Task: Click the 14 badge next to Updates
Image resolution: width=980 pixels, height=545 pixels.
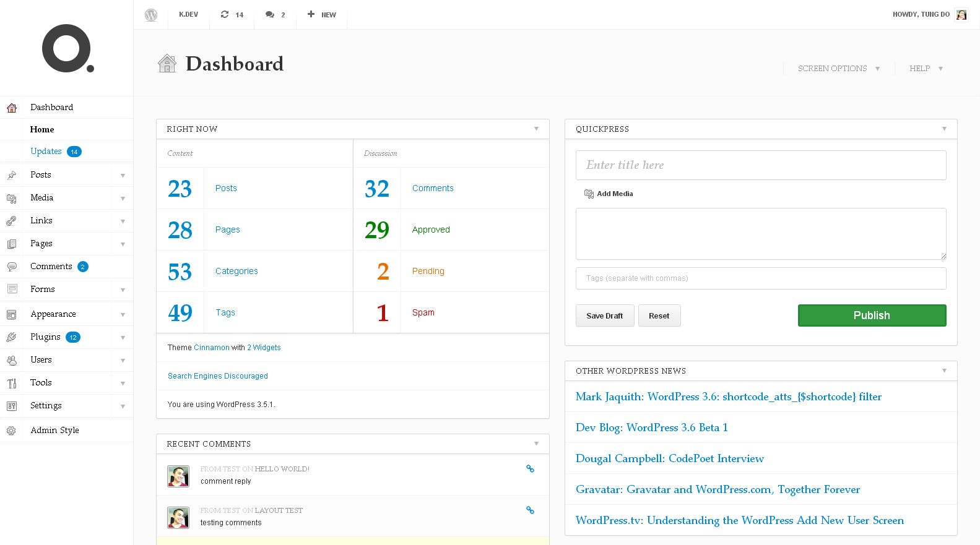Action: pyautogui.click(x=74, y=152)
